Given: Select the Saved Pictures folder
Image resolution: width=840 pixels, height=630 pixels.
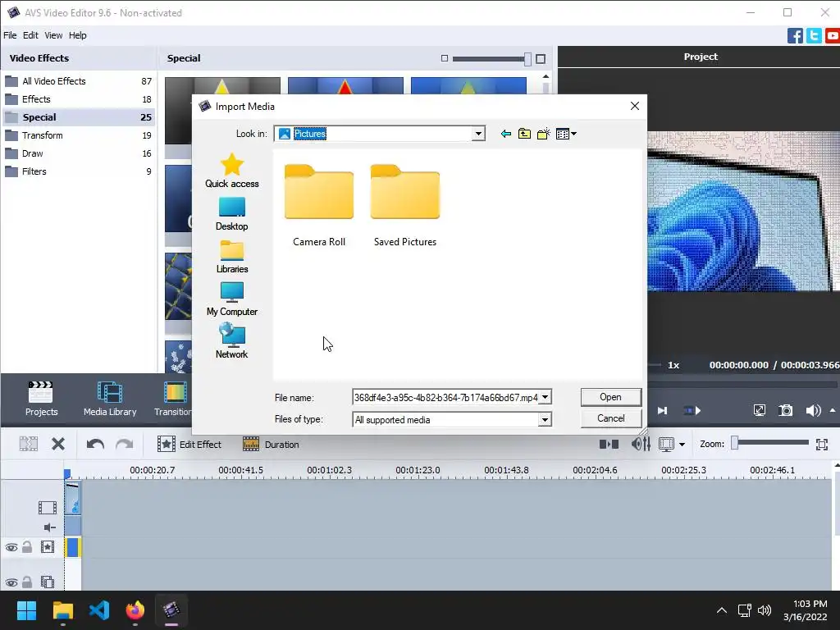Looking at the screenshot, I should click(x=405, y=206).
